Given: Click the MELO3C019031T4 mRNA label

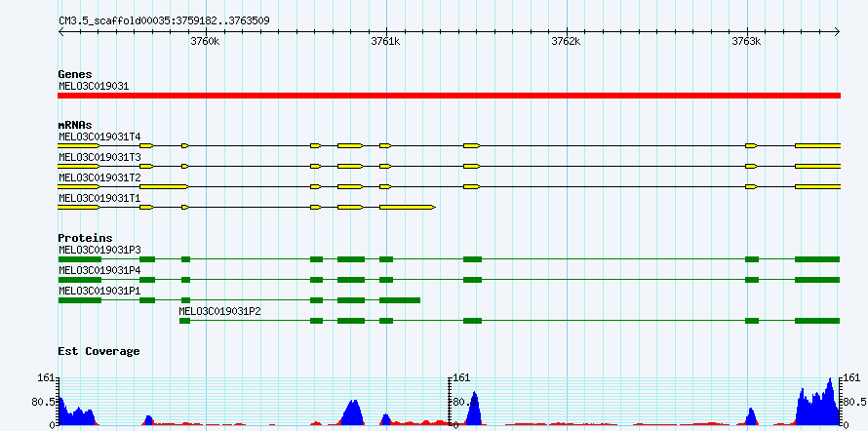Looking at the screenshot, I should point(99,136).
